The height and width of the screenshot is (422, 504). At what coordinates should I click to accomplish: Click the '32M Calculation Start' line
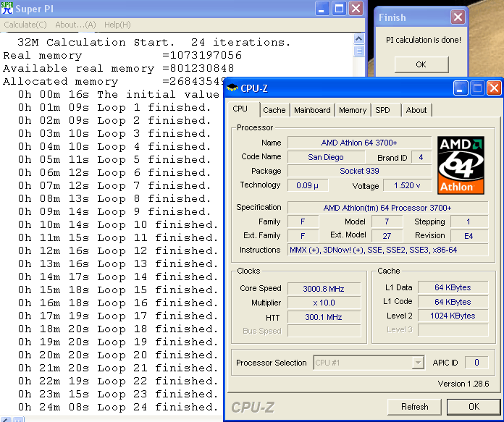click(x=154, y=42)
